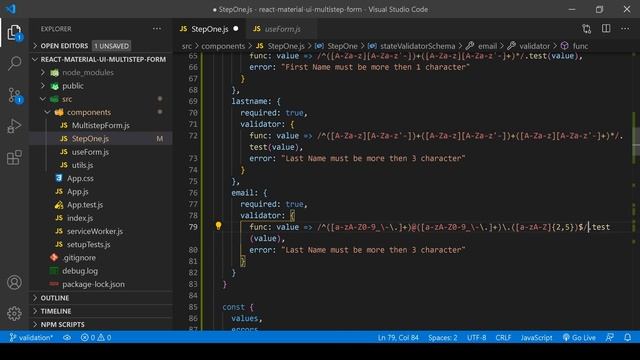Click breadcrumb 'components'

point(223,46)
